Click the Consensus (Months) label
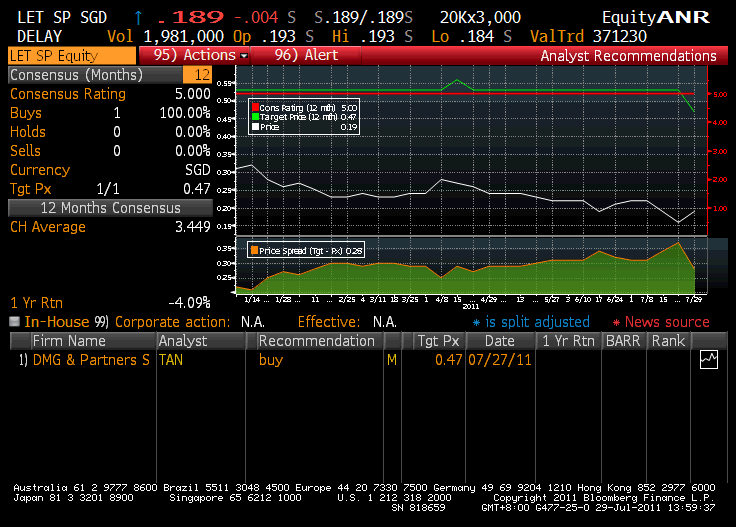 (77, 75)
